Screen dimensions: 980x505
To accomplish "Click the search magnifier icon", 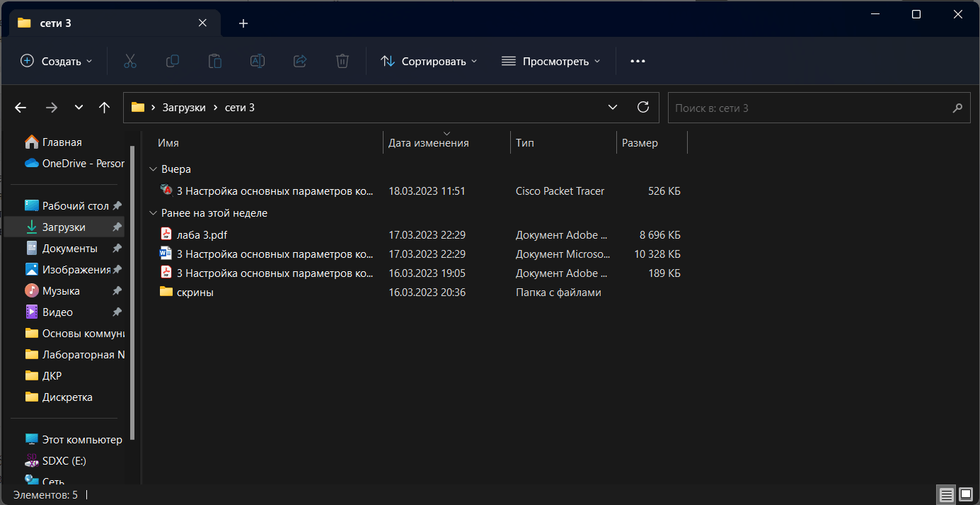I will [x=957, y=108].
